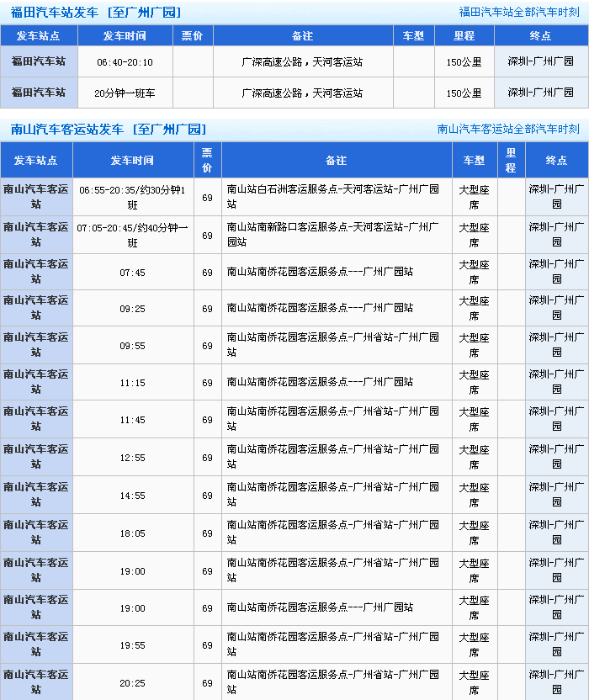Click 大型座席 in the 18:05 row
589x700 pixels.
(x=475, y=533)
